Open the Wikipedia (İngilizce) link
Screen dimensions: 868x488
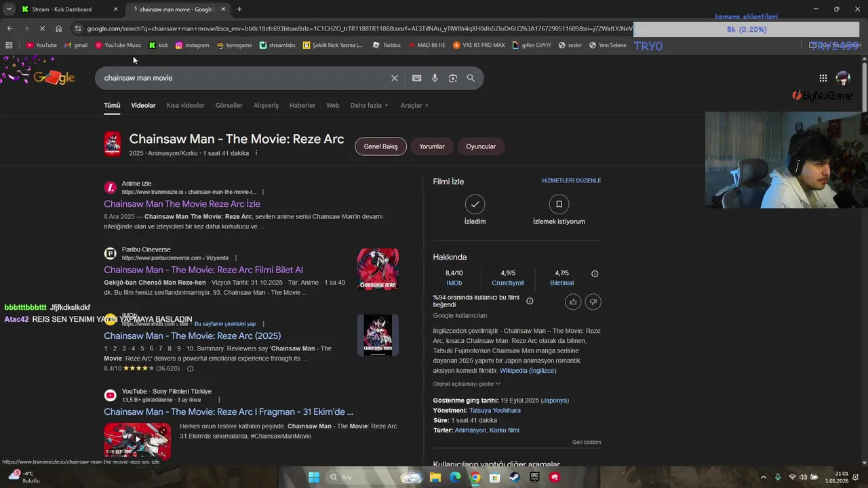point(528,371)
